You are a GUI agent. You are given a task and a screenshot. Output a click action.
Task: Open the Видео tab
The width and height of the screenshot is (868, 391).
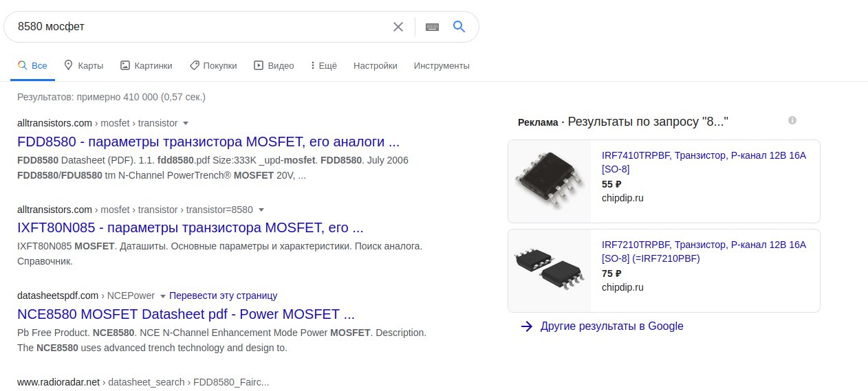(274, 66)
